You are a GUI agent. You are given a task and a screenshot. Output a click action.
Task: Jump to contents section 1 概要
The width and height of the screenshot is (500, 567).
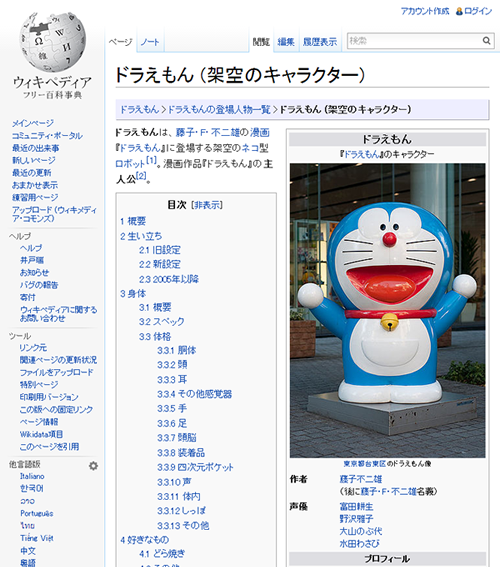(133, 221)
